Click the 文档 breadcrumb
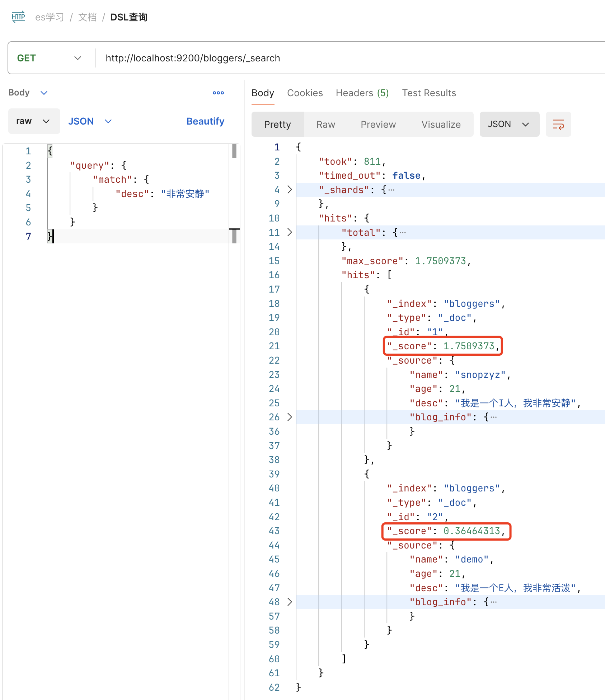Screen dimensions: 605x700 pos(88,17)
